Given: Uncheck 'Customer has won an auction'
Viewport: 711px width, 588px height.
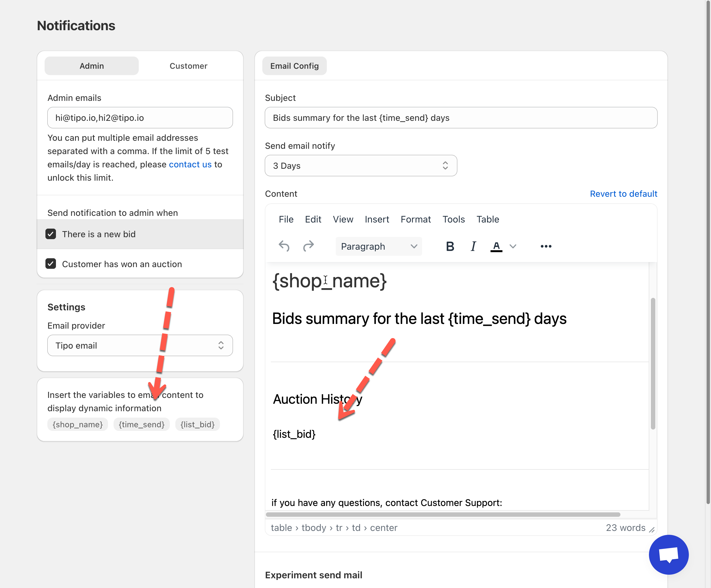Looking at the screenshot, I should tap(51, 264).
